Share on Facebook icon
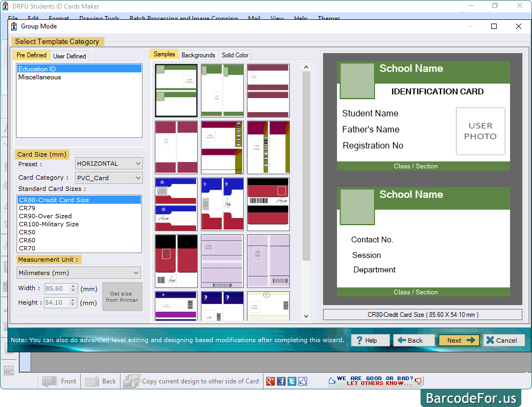Screen dimensions: 532x407 coord(281,381)
